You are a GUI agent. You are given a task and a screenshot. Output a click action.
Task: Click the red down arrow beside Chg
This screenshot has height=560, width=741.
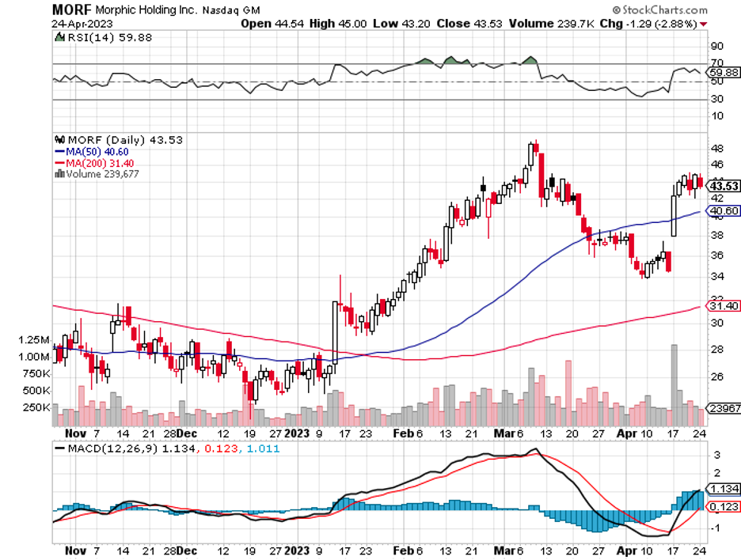(x=704, y=24)
